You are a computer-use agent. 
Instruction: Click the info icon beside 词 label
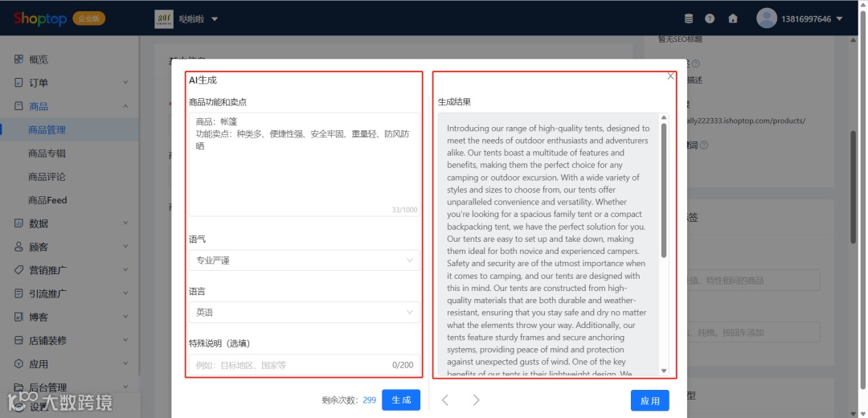click(704, 145)
